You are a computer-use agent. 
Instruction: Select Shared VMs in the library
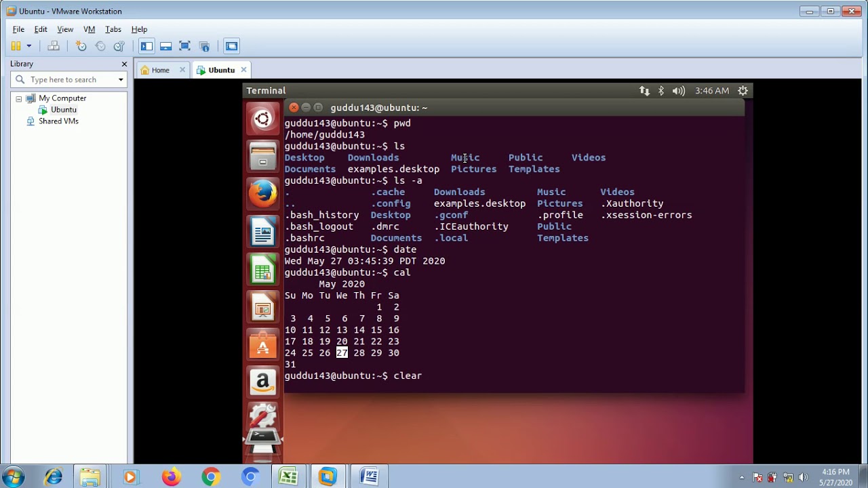[58, 121]
